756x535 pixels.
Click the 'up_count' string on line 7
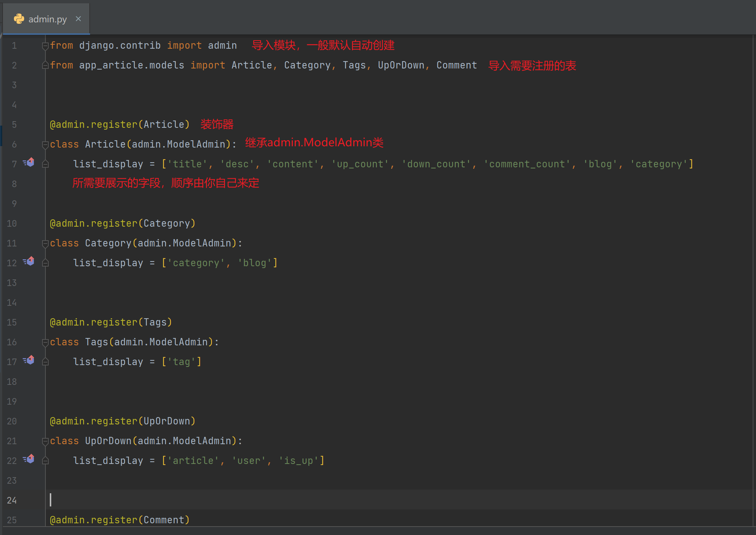point(360,164)
